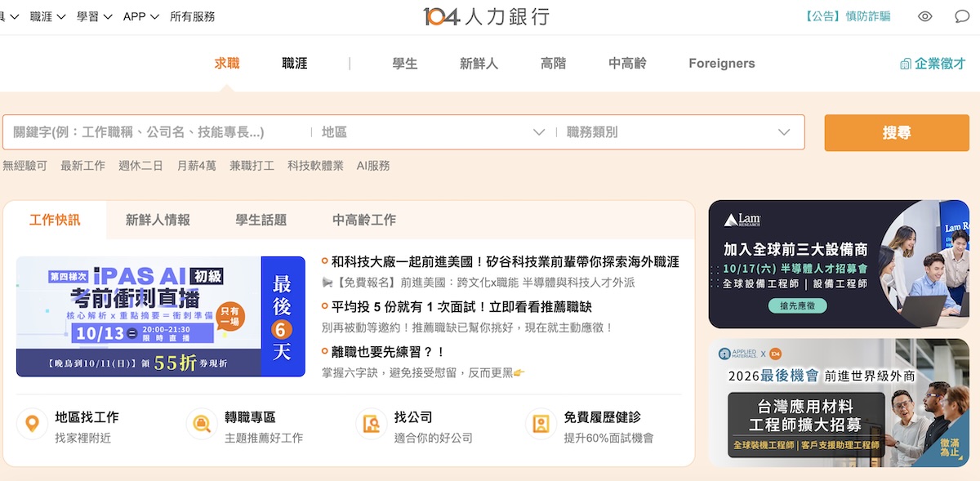Open the 平均投 5 份就有 1 次面試 headline
The height and width of the screenshot is (481, 980).
pos(461,307)
